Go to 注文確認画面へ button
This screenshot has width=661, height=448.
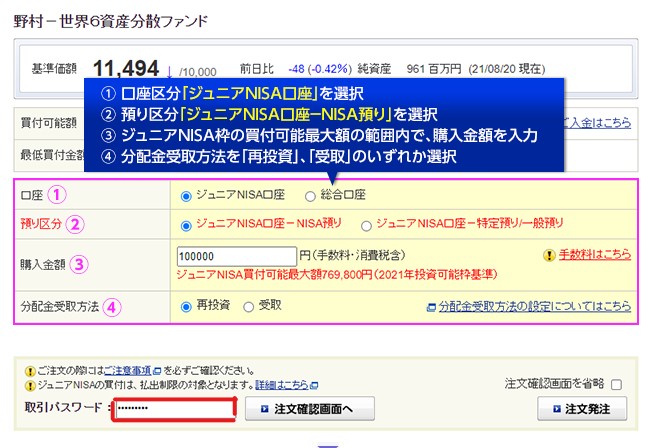tap(310, 409)
